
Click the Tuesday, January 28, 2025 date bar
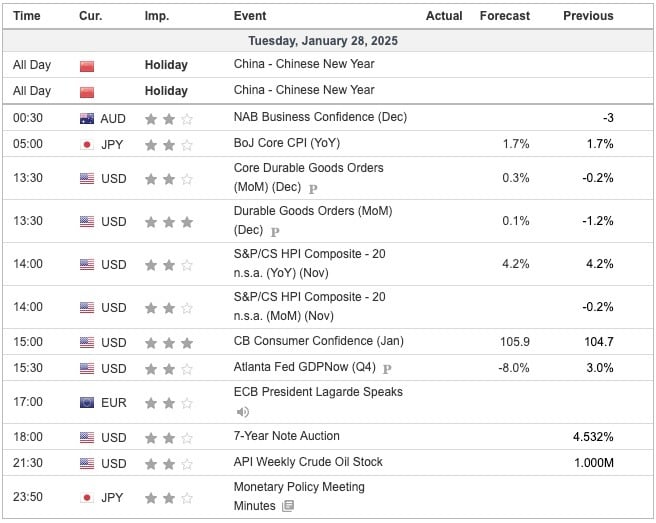[x=328, y=41]
